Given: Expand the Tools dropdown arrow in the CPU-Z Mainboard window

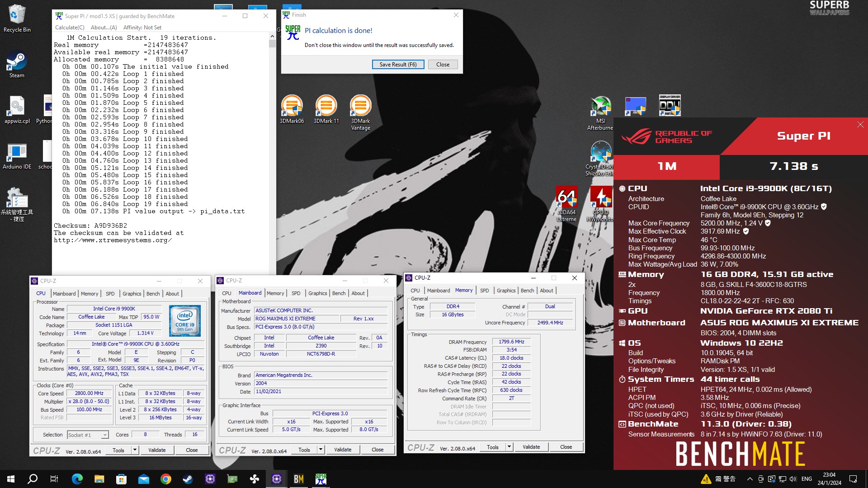Looking at the screenshot, I should (321, 450).
